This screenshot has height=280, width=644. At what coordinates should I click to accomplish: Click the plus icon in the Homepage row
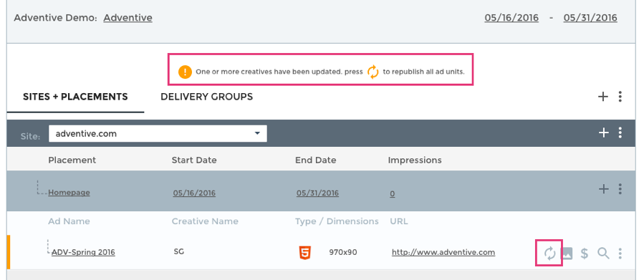point(603,189)
